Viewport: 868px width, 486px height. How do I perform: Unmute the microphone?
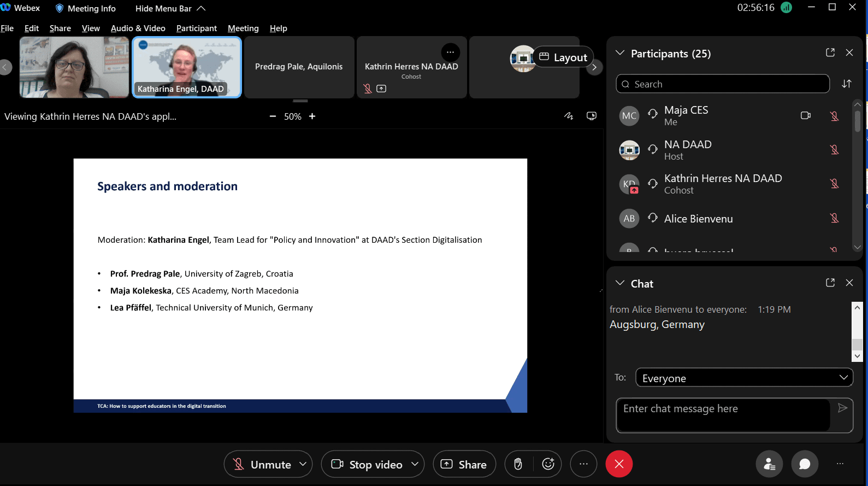[x=262, y=464]
